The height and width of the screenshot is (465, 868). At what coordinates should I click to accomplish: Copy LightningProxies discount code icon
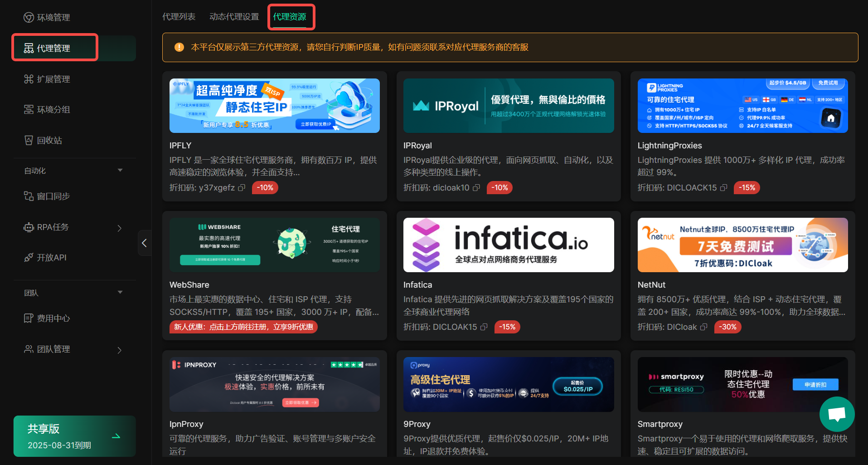724,188
